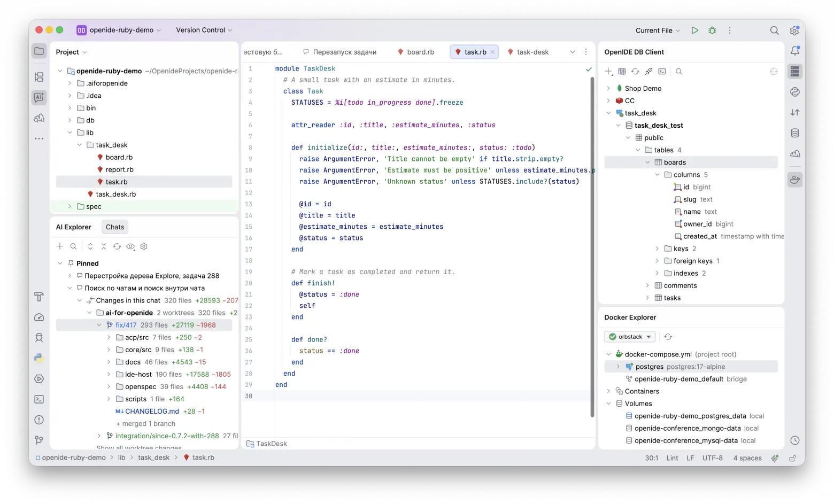Search in the DB Client toolbar
Image resolution: width=834 pixels, height=504 pixels.
pyautogui.click(x=679, y=71)
